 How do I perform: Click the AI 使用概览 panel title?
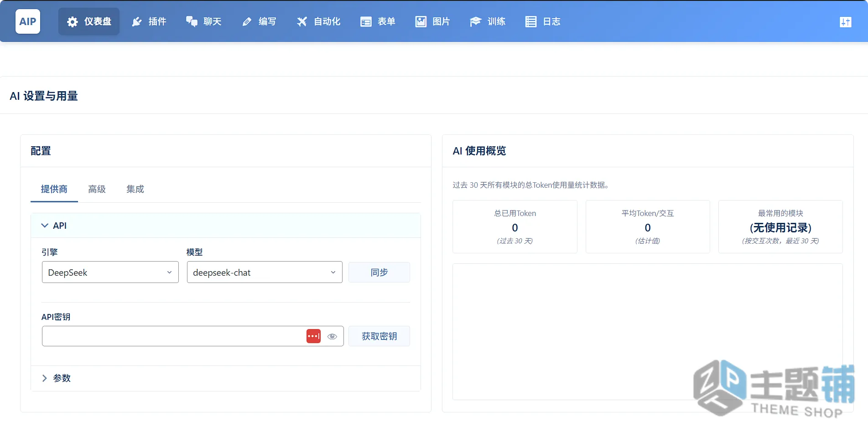[x=479, y=151]
